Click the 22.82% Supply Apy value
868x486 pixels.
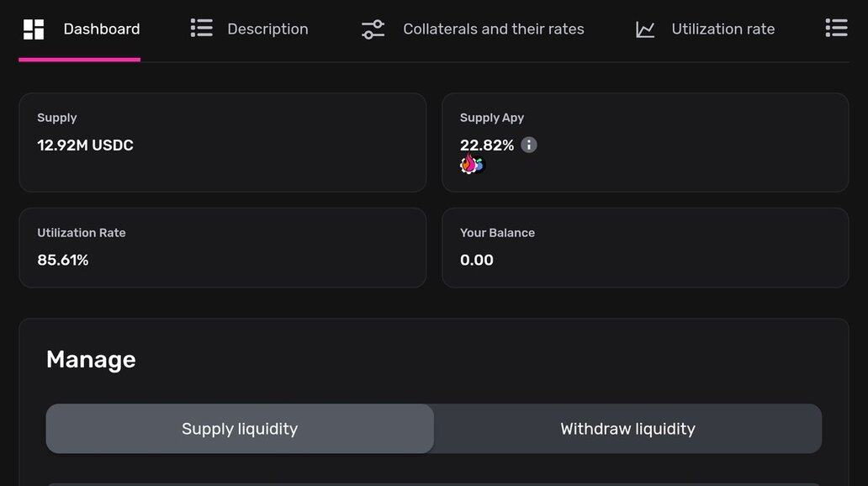[x=487, y=145]
